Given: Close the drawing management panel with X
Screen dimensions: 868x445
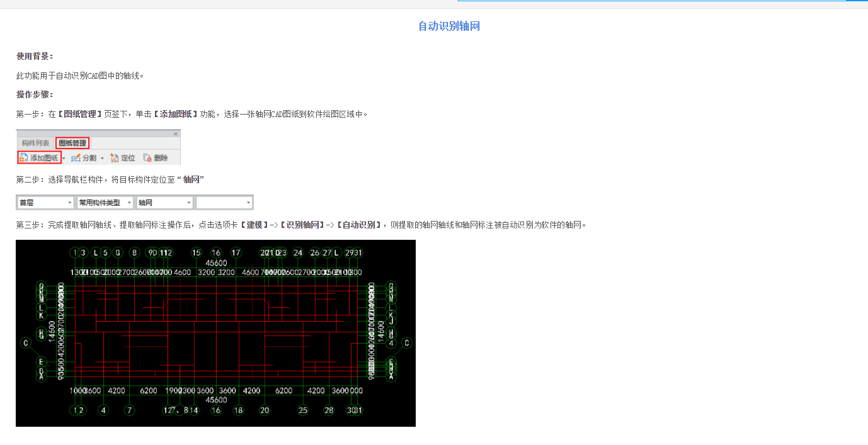Looking at the screenshot, I should pyautogui.click(x=176, y=133).
